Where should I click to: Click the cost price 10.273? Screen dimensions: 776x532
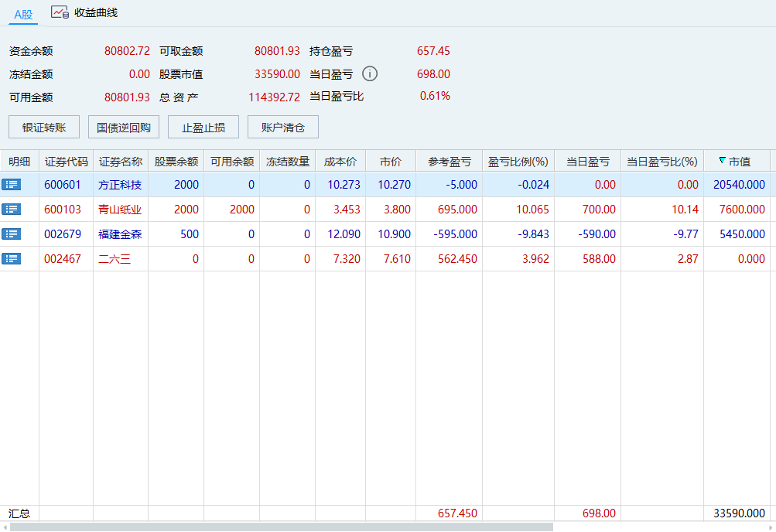click(344, 184)
